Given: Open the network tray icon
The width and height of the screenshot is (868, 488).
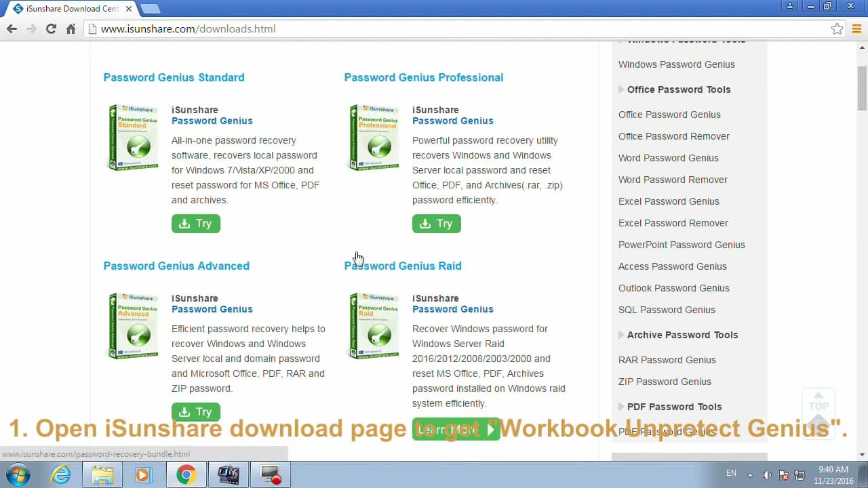Looking at the screenshot, I should (x=800, y=474).
